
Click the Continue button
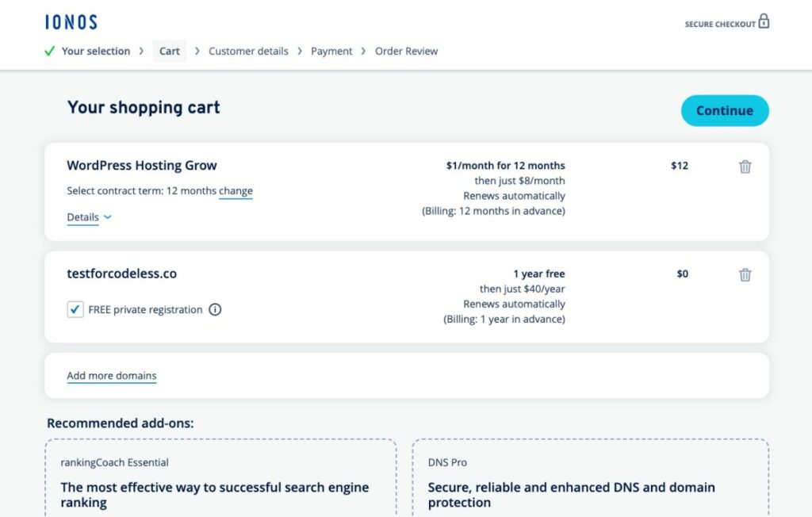pyautogui.click(x=725, y=110)
